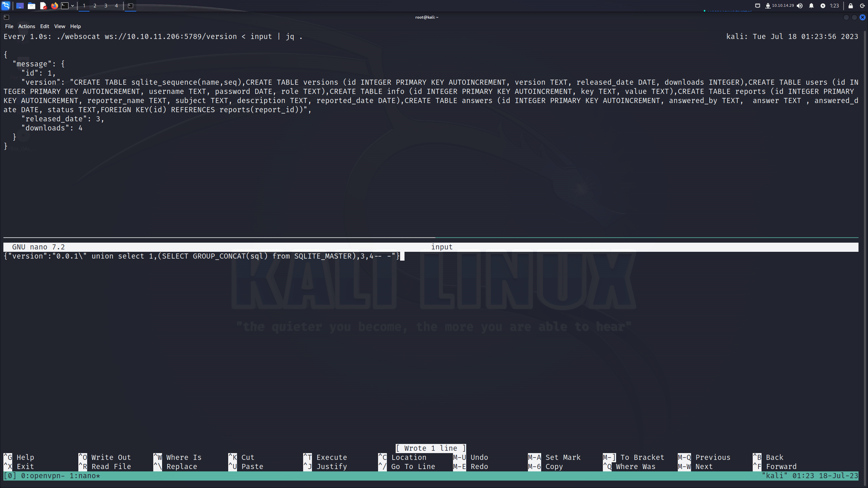Switch to workspace 3
868x488 pixels.
point(106,6)
